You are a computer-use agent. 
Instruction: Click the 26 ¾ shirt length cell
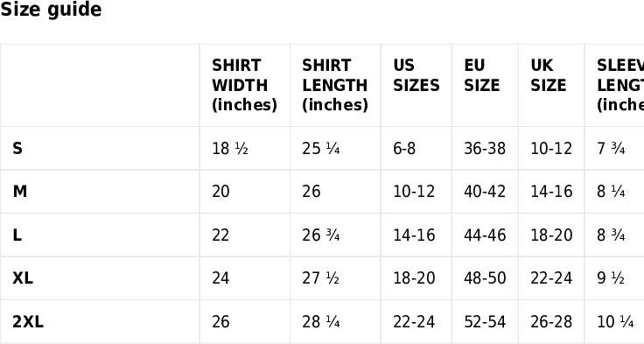pos(321,235)
